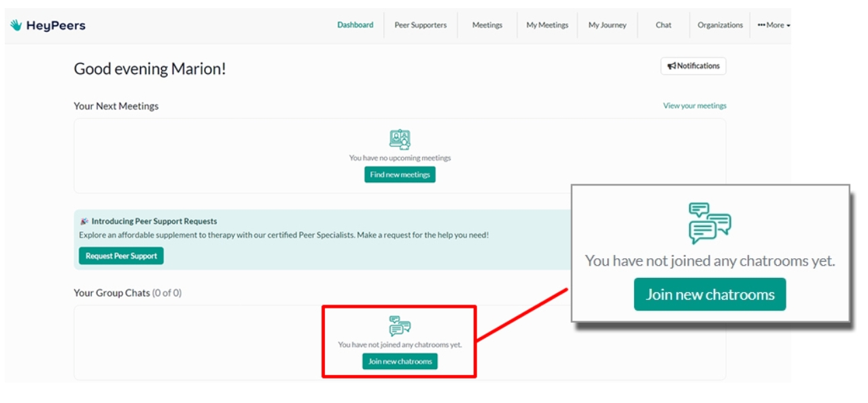Click the Good evening Marion! heading
This screenshot has height=403, width=868.
coord(150,69)
